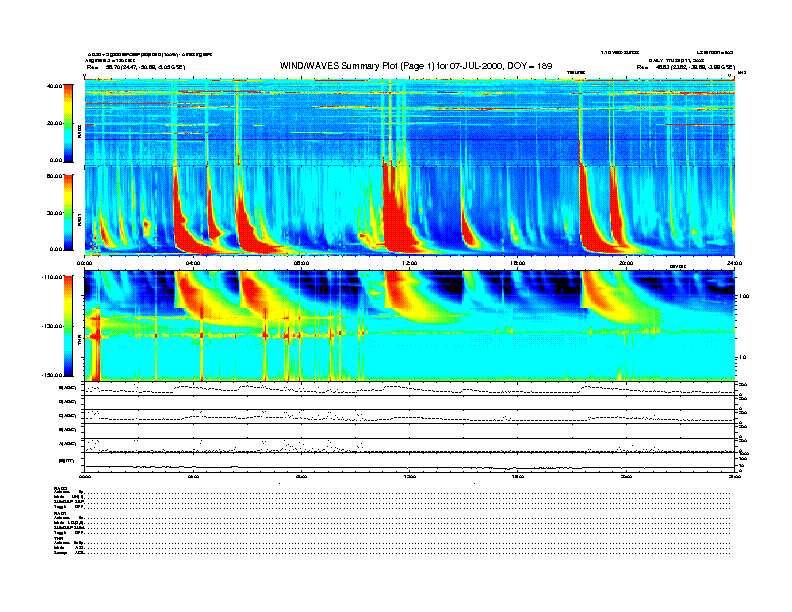Image resolution: width=792 pixels, height=612 pixels.
Task: Click the 100 label on TNR right axis
Action: pos(744,296)
